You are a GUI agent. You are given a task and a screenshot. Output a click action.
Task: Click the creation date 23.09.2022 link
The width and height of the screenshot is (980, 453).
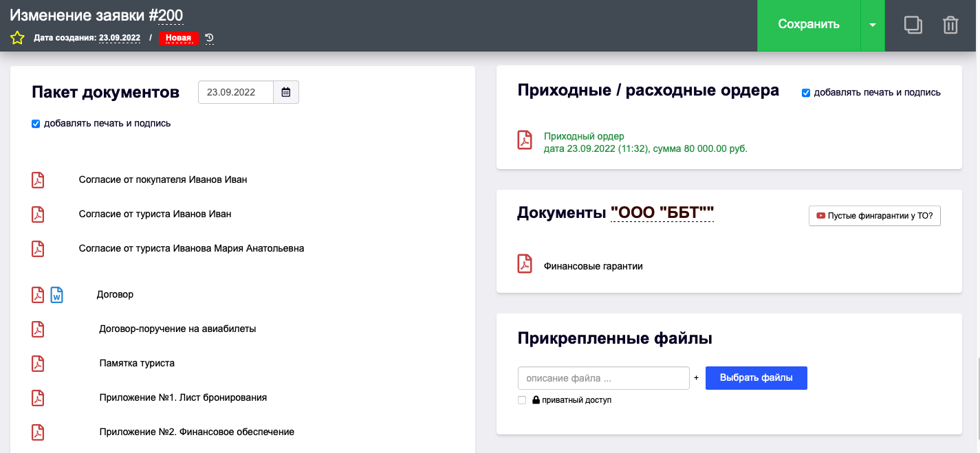[x=120, y=38]
